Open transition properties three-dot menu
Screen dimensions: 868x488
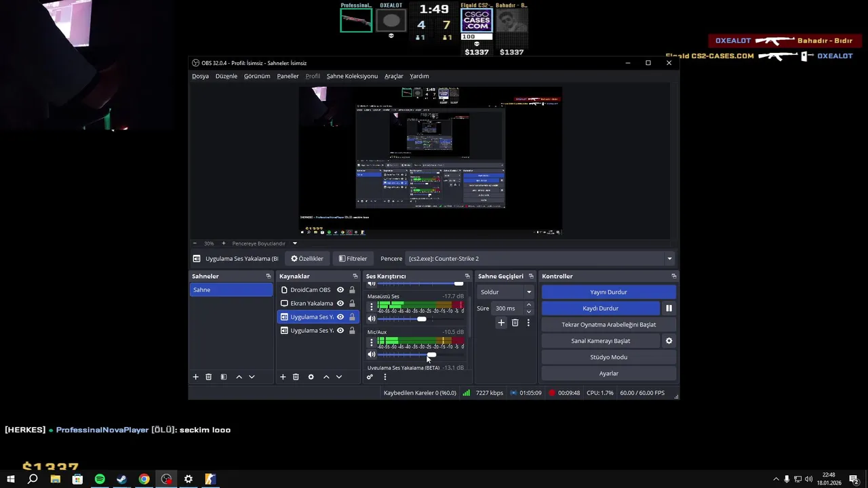pos(528,323)
